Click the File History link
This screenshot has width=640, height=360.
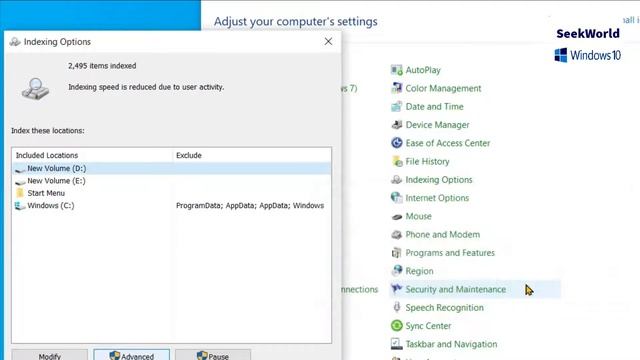tap(427, 161)
